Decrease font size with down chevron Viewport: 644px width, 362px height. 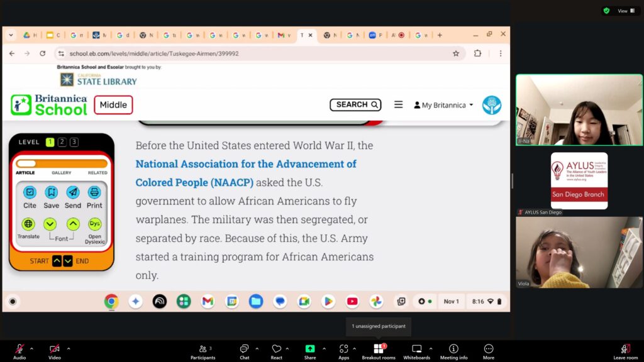(50, 224)
